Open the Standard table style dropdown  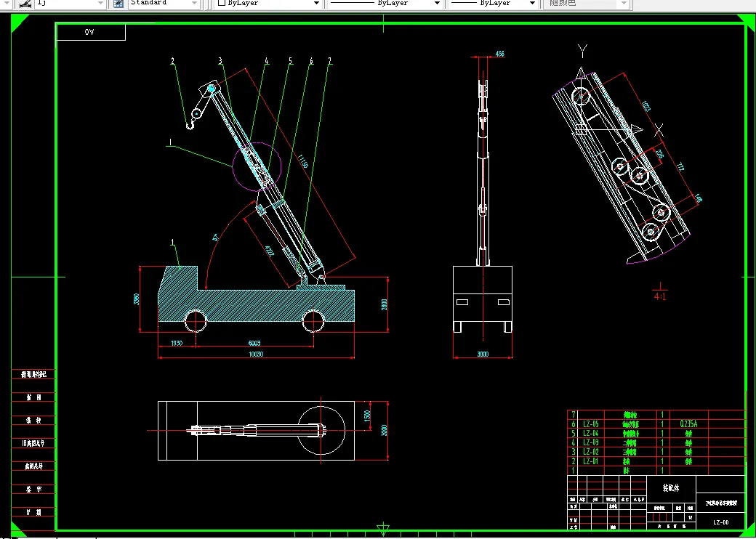195,3
